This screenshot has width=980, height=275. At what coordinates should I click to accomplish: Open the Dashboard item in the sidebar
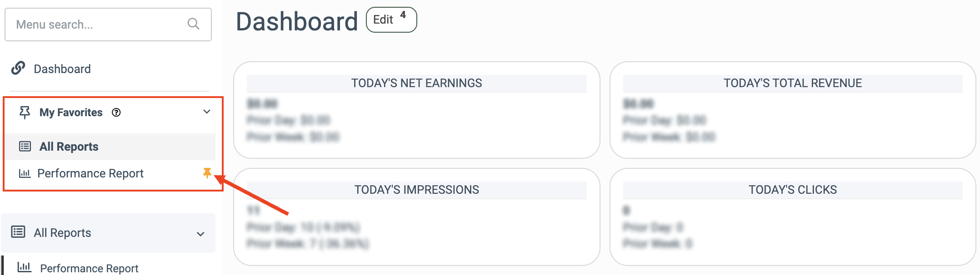pos(62,69)
